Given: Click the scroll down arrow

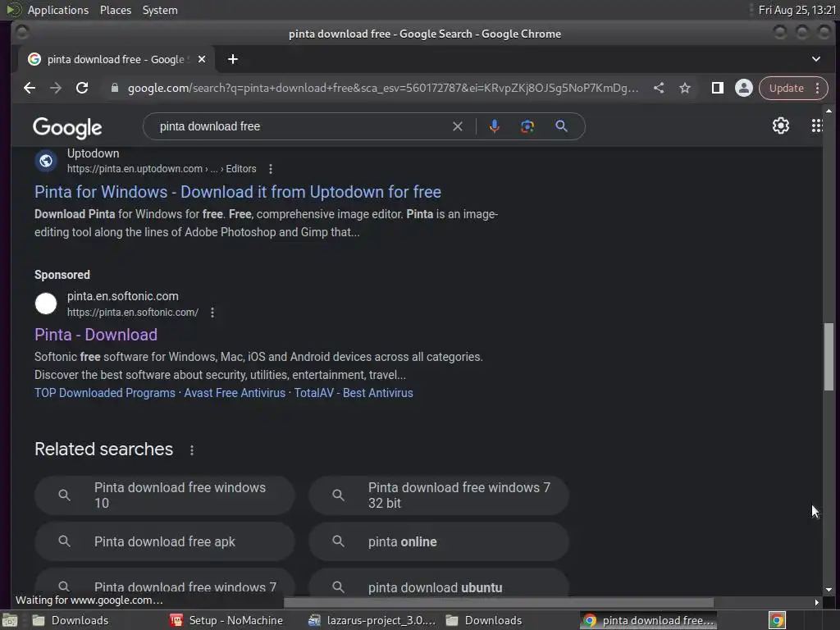Looking at the screenshot, I should (x=829, y=589).
